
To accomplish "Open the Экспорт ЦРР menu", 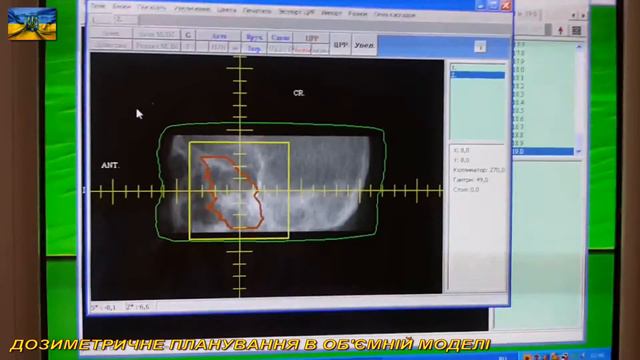I will click(x=296, y=12).
